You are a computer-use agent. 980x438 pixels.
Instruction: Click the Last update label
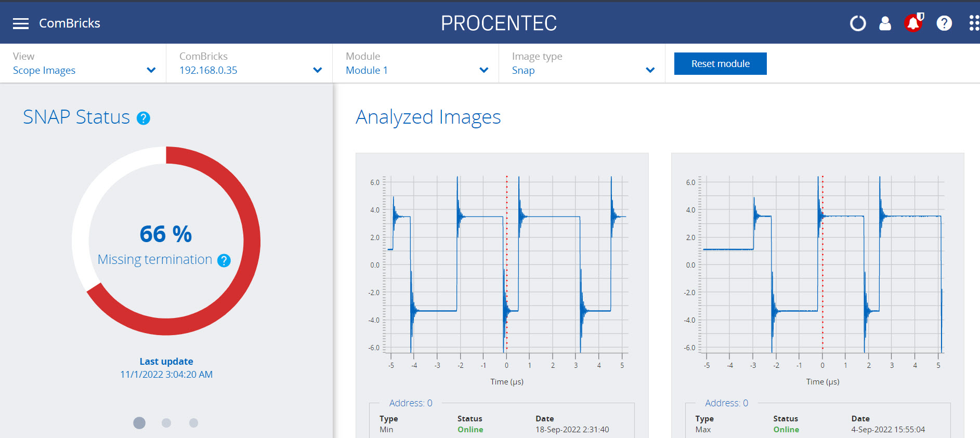point(166,362)
